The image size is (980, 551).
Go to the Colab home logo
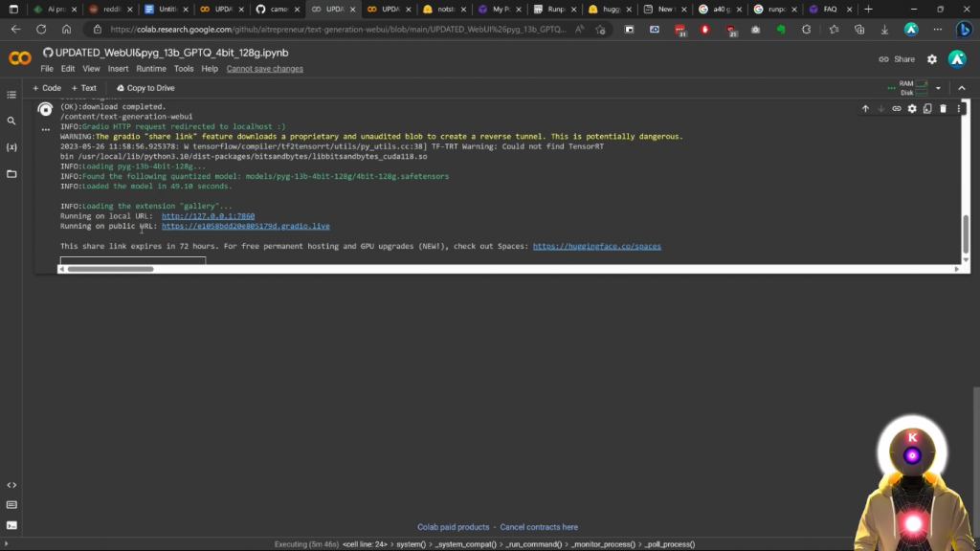coord(20,58)
